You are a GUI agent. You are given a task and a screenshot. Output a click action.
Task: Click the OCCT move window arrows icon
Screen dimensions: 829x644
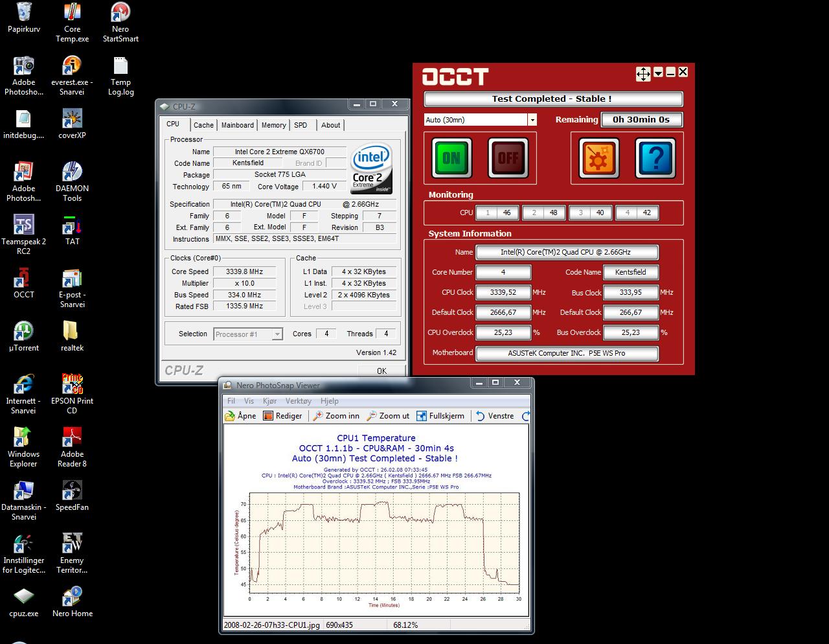click(x=643, y=73)
